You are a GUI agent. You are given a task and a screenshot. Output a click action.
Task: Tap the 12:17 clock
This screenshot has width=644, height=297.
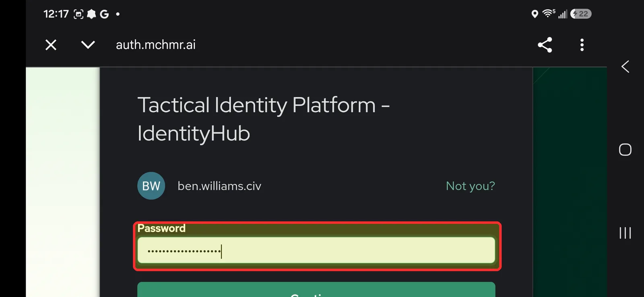[x=56, y=14]
